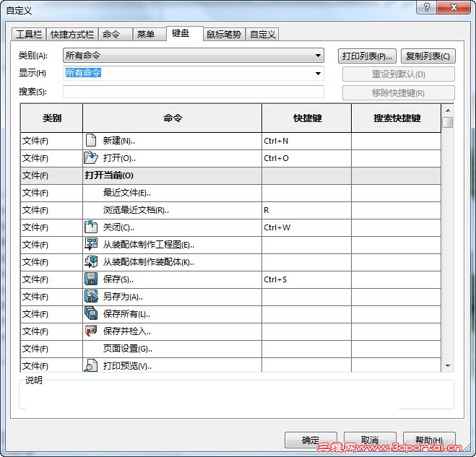Screen dimensions: 476x457
Task: Click the empty shortcut cell for 另存为(A)
Action: point(306,297)
